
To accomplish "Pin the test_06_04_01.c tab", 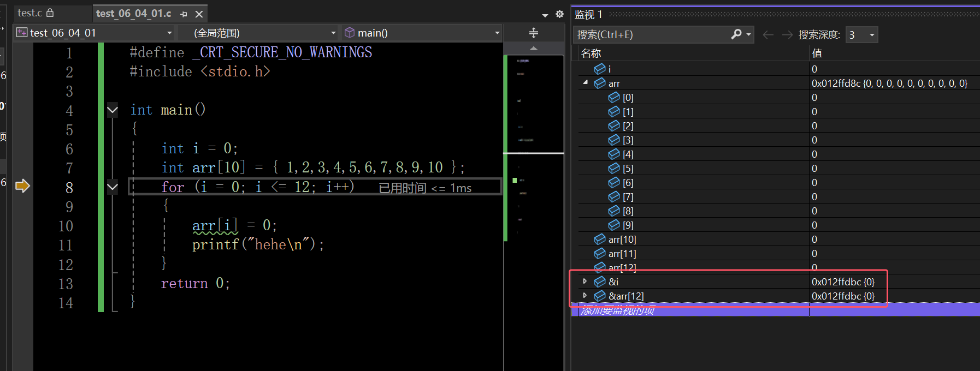I will click(x=184, y=14).
